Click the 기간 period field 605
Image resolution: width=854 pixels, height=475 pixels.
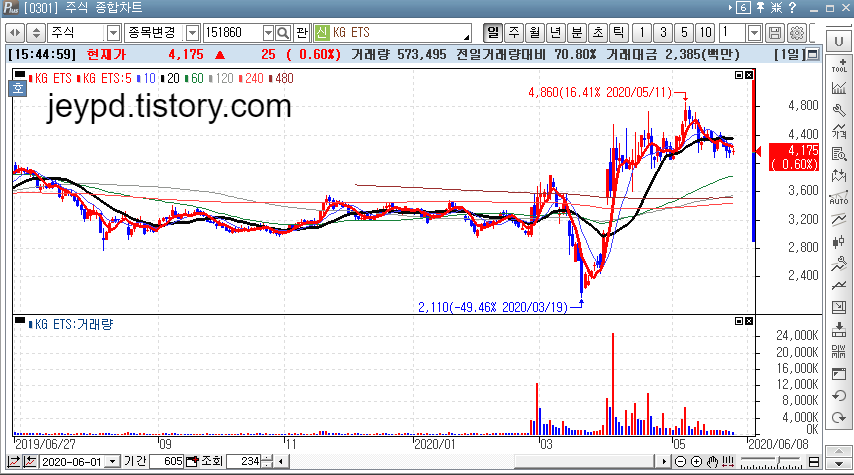(x=166, y=462)
